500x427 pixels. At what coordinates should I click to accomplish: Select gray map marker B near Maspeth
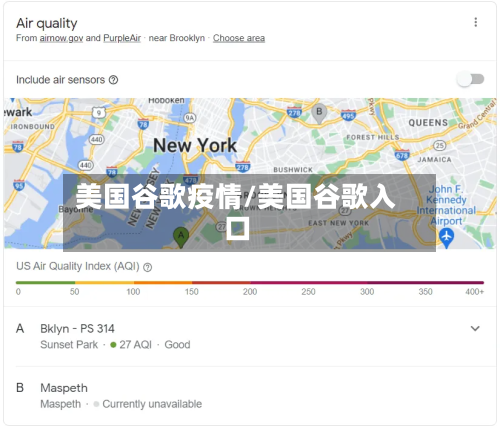tap(319, 113)
